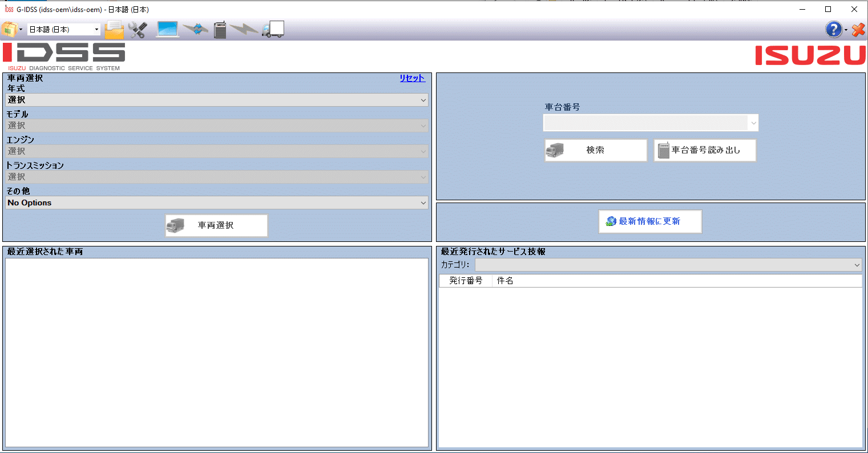
Task: Click the 車両選択 vehicle select button
Action: point(216,225)
